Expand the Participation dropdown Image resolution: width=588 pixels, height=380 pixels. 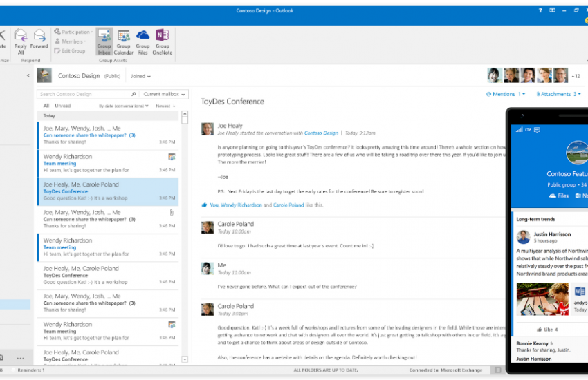73,32
